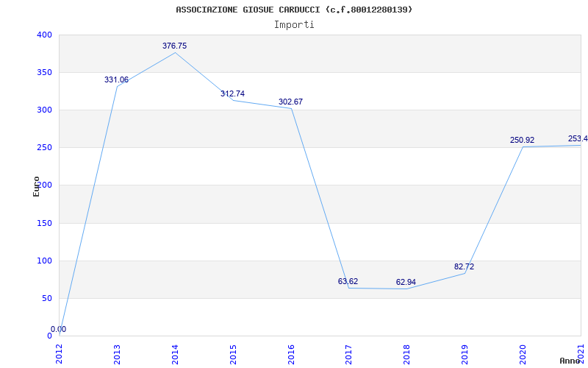
Task: Select the 50 y-axis tick label
Action: point(46,299)
